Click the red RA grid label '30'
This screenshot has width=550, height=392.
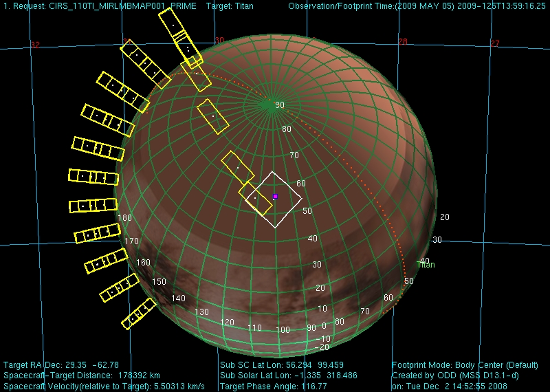pos(219,40)
